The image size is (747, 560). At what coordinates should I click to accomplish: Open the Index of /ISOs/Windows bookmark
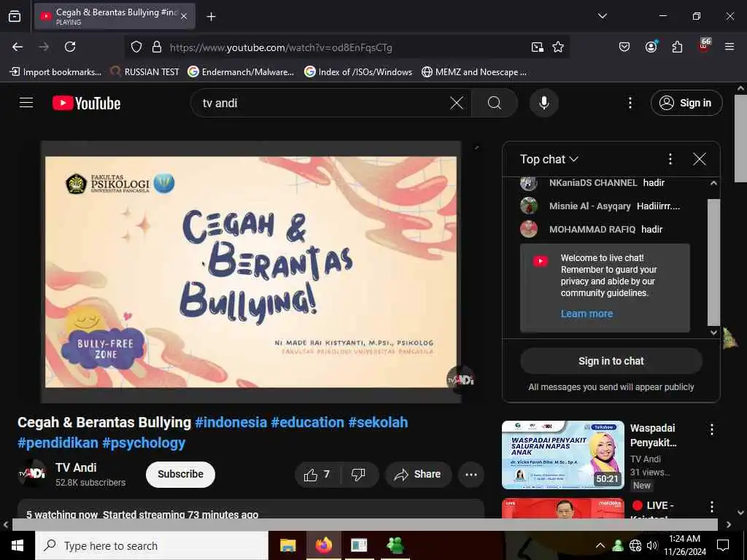coord(358,72)
